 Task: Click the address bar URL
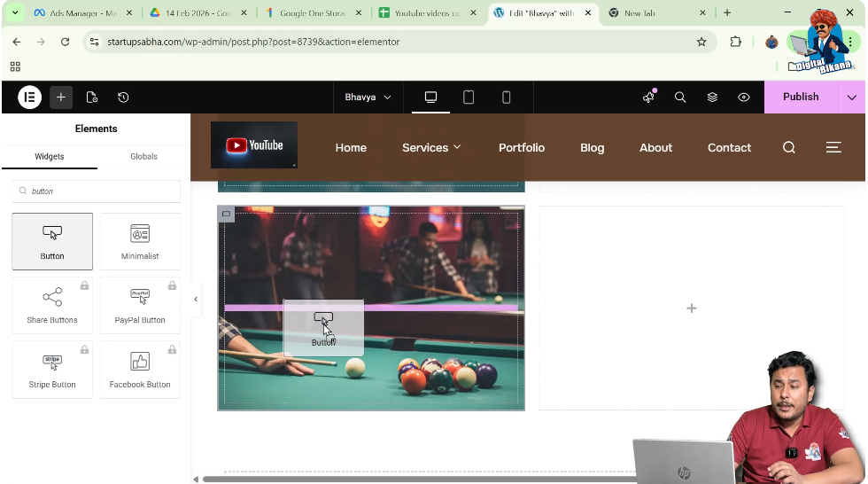coord(253,42)
